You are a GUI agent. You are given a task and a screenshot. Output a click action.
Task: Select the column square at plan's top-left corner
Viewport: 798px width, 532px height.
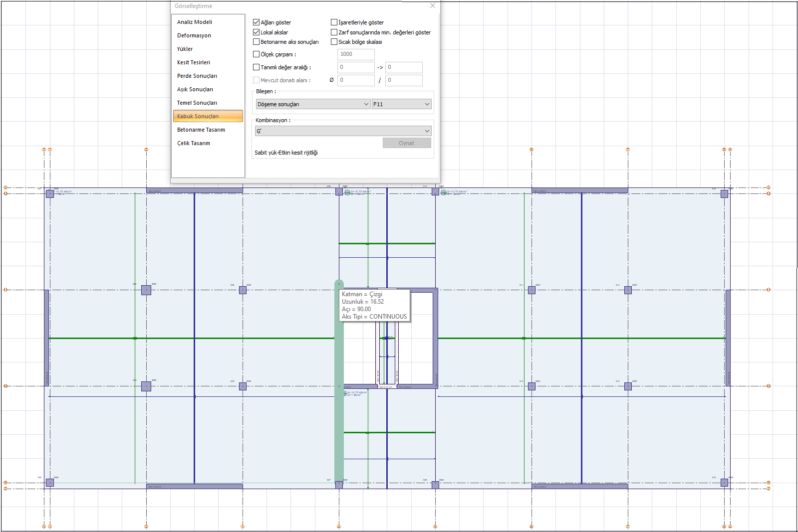[50, 193]
